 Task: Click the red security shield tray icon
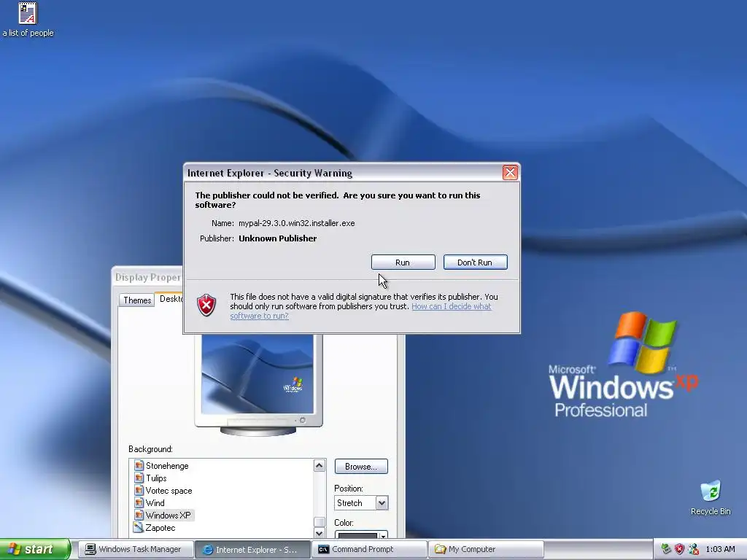click(x=679, y=549)
